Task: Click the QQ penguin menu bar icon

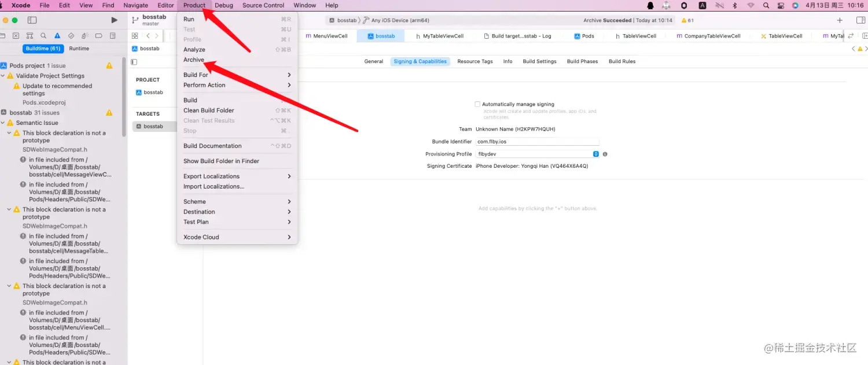Action: tap(650, 5)
